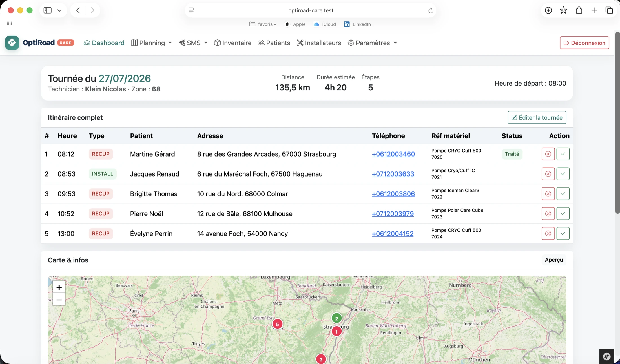The width and height of the screenshot is (620, 364).
Task: Mark Pierre Noël stop as done
Action: point(563,213)
